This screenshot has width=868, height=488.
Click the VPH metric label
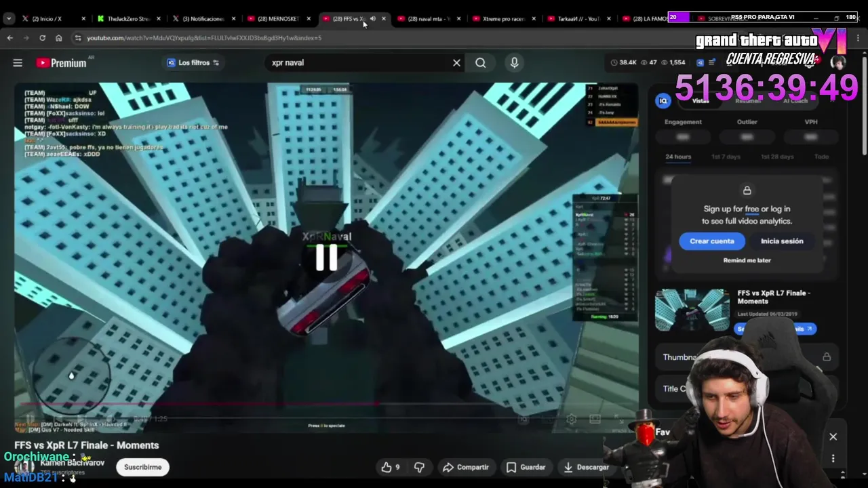pyautogui.click(x=811, y=122)
